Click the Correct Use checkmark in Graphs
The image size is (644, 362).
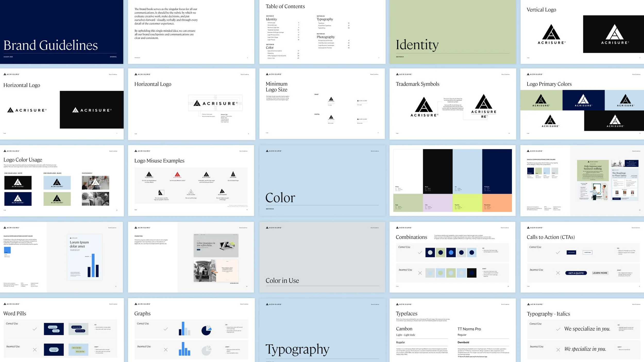coord(166,329)
